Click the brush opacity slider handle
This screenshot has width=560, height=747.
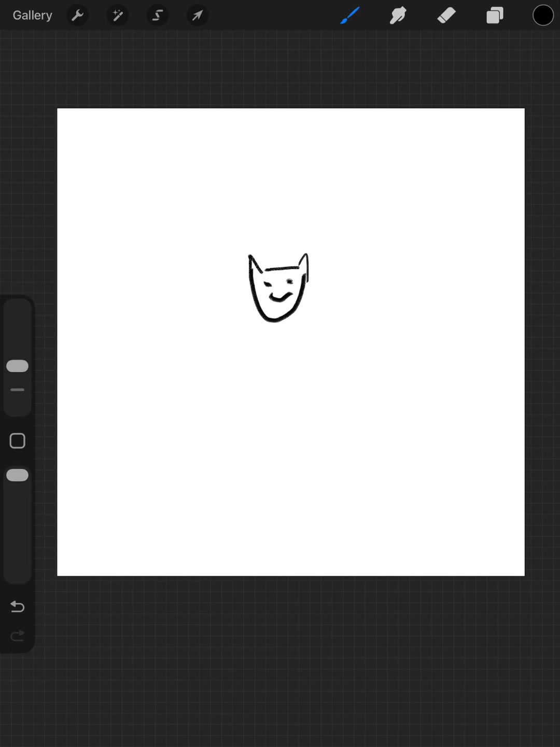(17, 475)
